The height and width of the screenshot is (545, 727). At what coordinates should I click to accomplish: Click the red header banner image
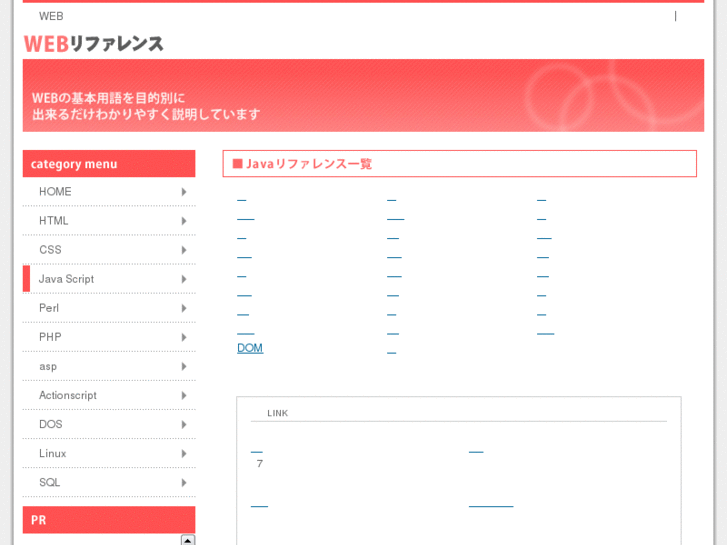click(x=364, y=96)
